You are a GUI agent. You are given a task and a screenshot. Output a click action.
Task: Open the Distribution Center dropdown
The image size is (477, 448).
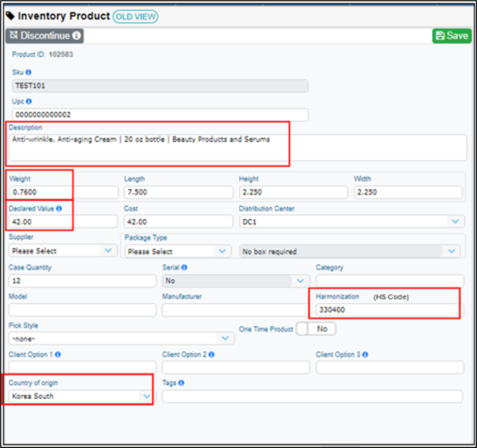(352, 222)
